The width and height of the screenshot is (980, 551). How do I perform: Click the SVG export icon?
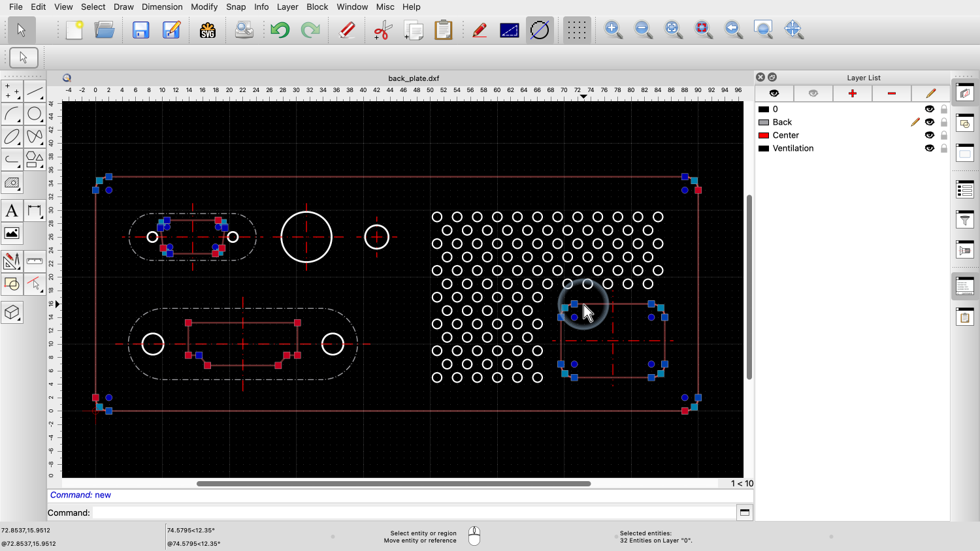coord(208,30)
